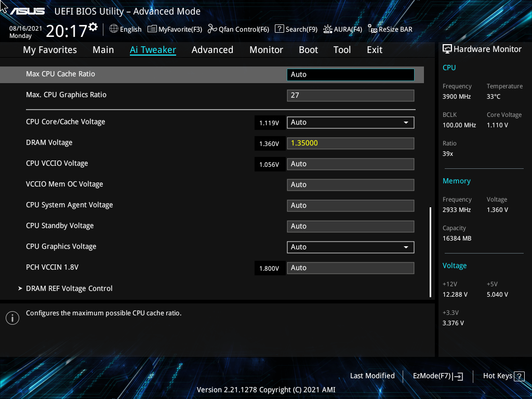Click the globe language icon

114,29
